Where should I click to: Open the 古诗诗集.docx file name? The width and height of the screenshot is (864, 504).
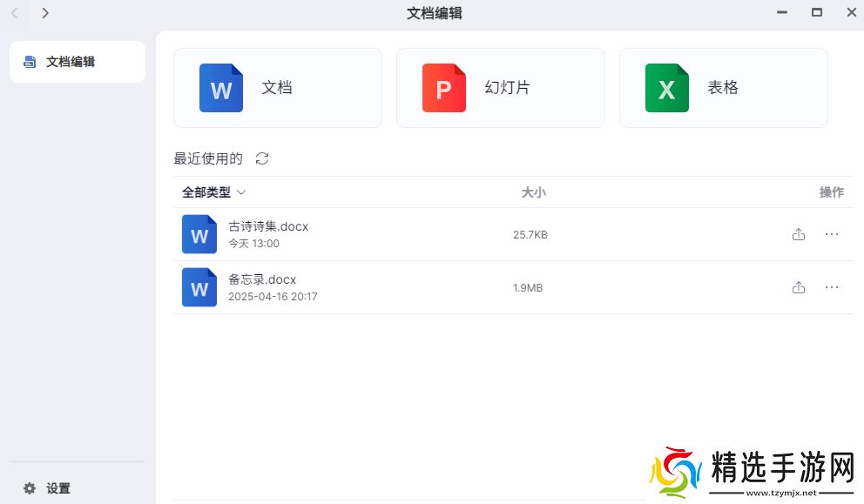coord(268,226)
